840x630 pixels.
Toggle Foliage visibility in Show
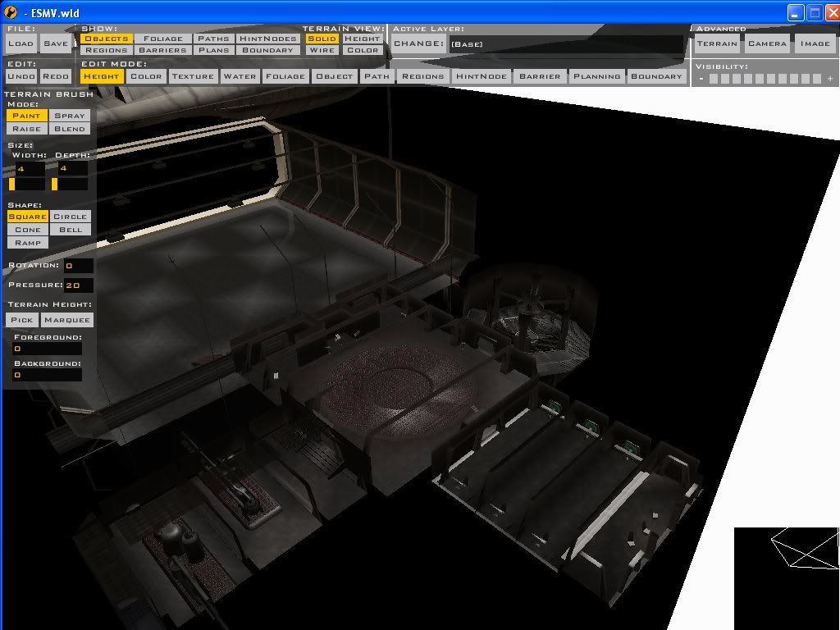point(163,39)
